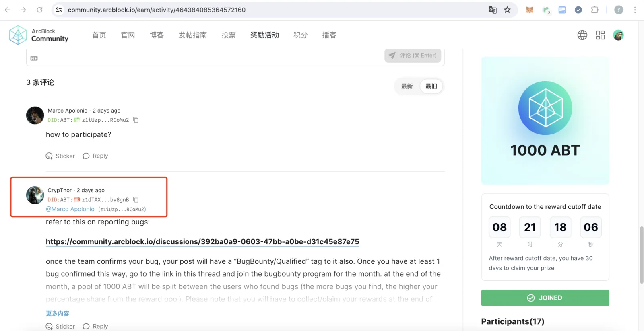Click the Participants(17) heading
The image size is (644, 331).
(x=513, y=321)
